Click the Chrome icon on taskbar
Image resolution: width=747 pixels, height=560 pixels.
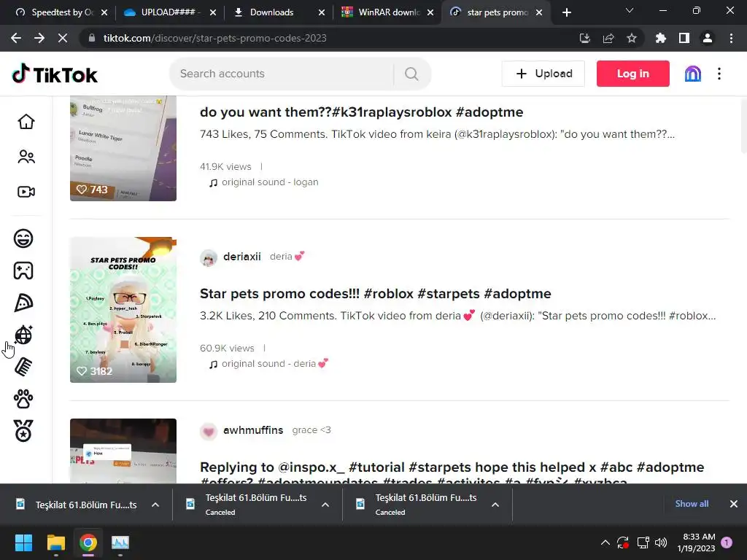point(88,542)
